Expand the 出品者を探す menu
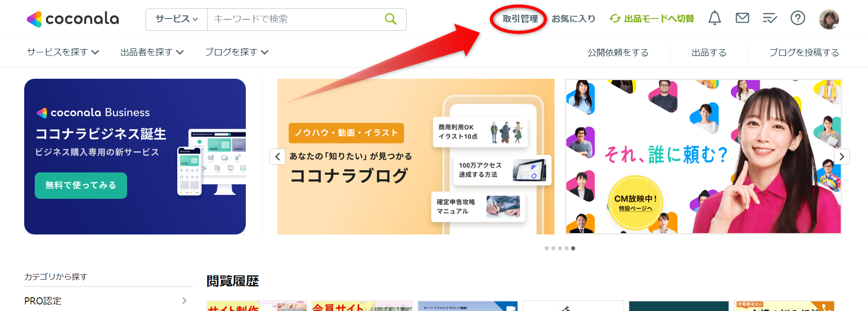868x311 pixels. 152,52
